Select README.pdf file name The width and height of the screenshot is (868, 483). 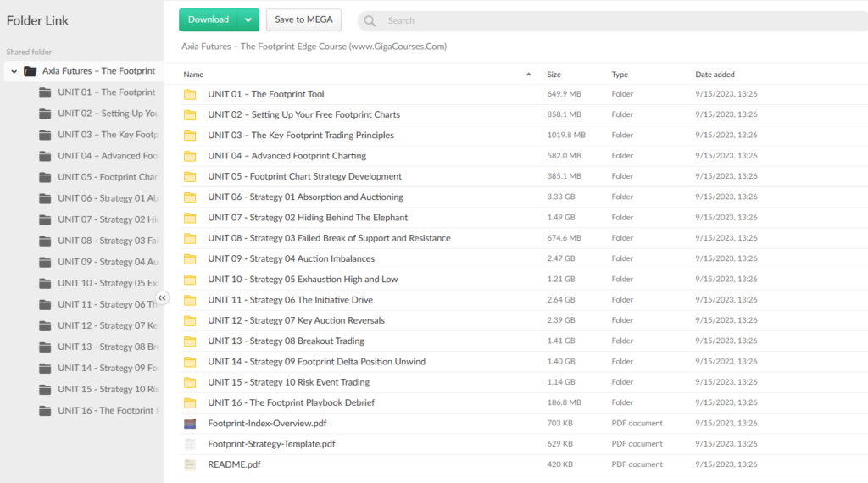click(234, 464)
